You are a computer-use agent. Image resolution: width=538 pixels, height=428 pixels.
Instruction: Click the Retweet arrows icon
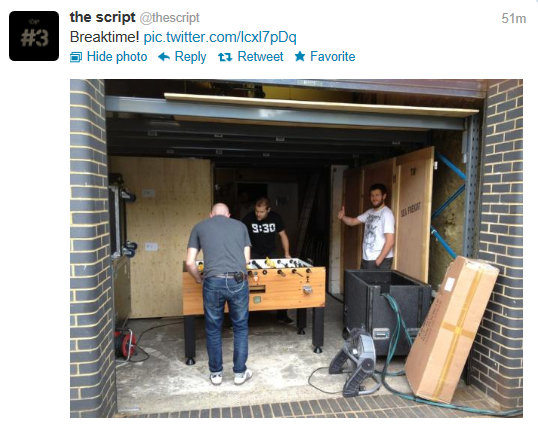(x=225, y=57)
